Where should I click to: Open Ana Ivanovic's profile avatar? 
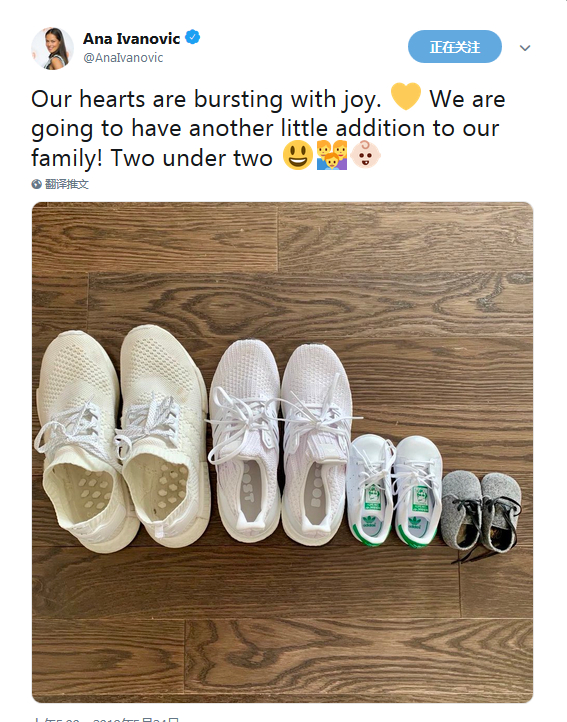[x=53, y=48]
